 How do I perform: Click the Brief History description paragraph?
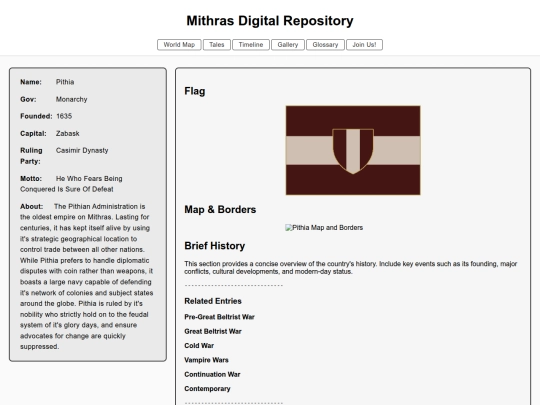[x=351, y=268]
